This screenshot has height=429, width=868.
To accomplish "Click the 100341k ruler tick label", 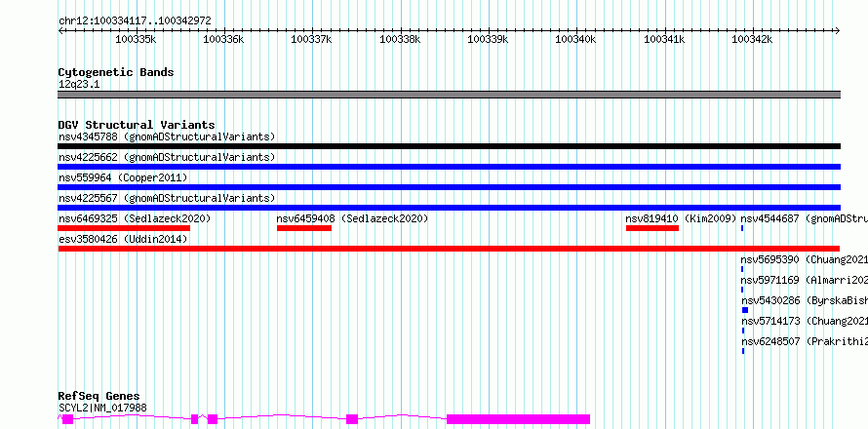I will point(664,39).
